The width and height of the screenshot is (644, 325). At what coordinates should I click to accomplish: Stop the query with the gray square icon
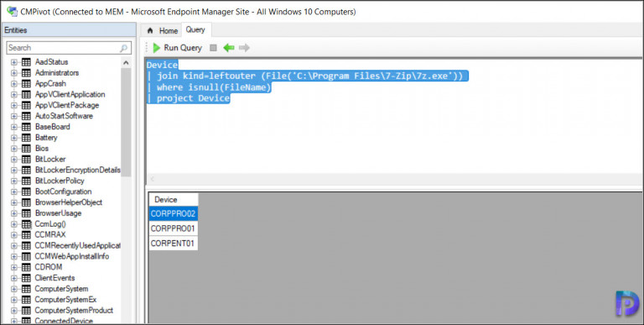pyautogui.click(x=213, y=48)
